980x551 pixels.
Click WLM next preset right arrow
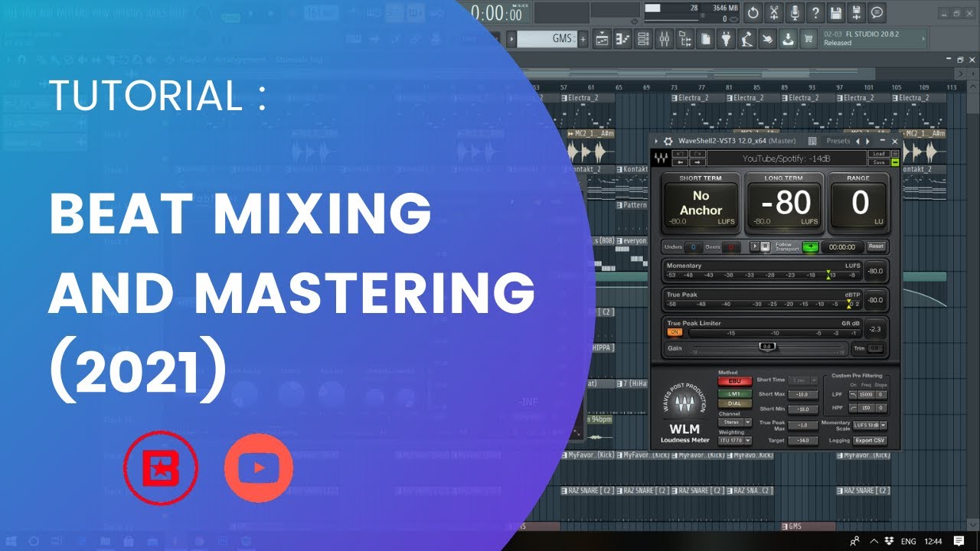(697, 162)
